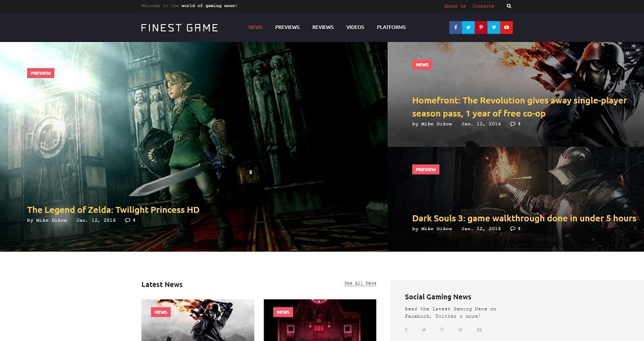Click the Social Gaming News heading

click(438, 297)
